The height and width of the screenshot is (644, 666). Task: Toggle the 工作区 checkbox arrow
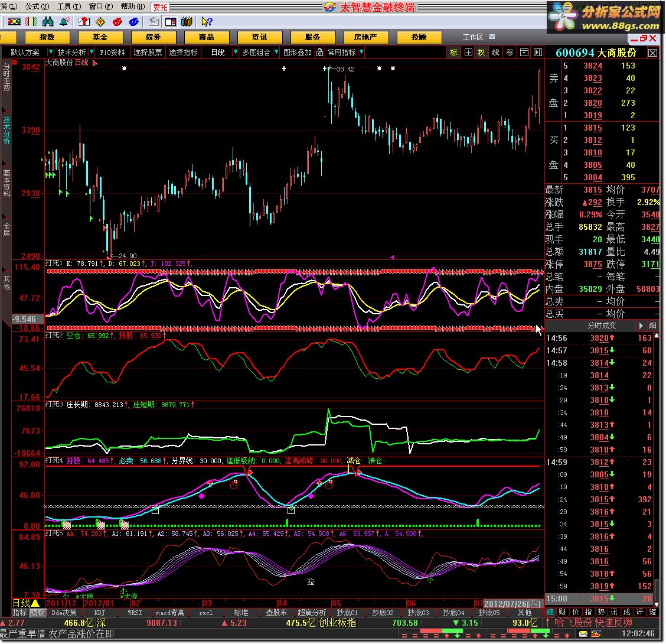click(x=492, y=37)
